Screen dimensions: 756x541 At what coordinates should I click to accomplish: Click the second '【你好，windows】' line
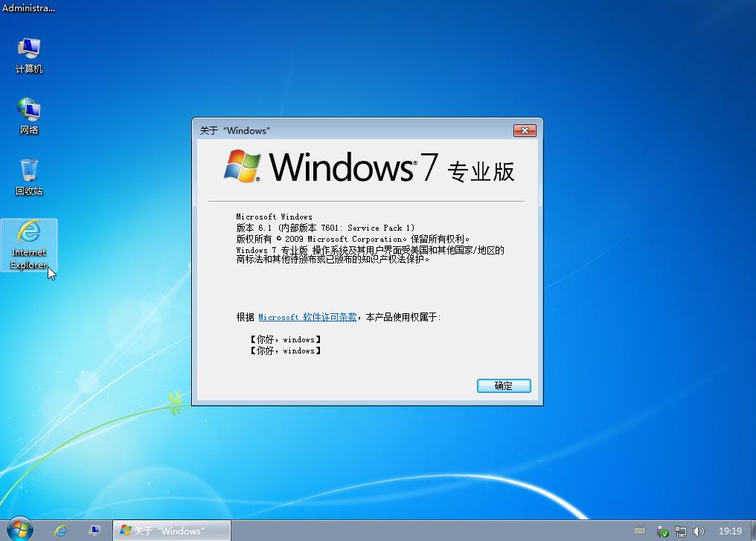pyautogui.click(x=285, y=351)
